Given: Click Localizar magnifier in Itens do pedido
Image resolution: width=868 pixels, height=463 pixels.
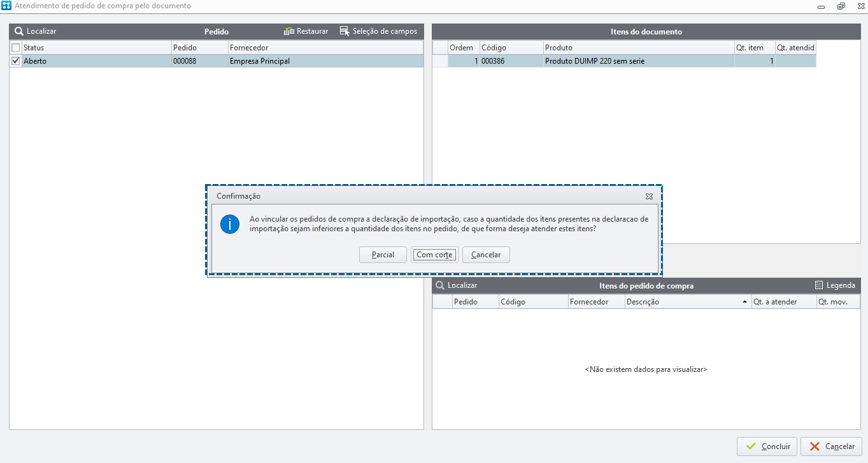Looking at the screenshot, I should pyautogui.click(x=440, y=285).
